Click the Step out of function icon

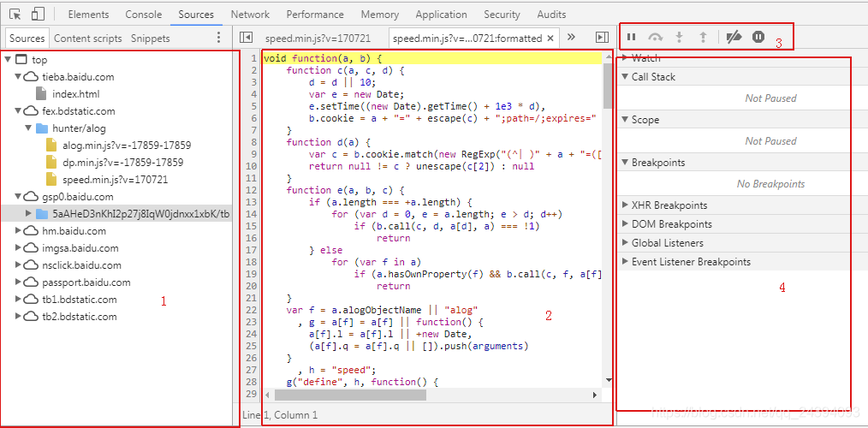click(703, 37)
